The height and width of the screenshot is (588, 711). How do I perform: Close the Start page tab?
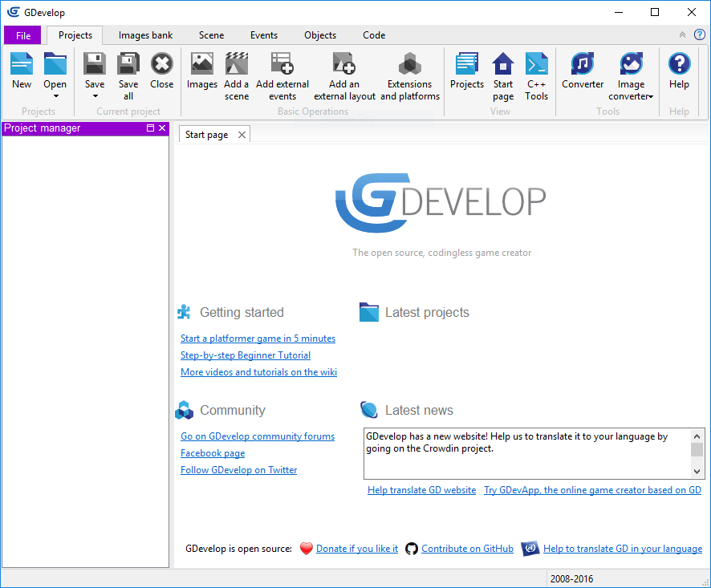tap(241, 135)
